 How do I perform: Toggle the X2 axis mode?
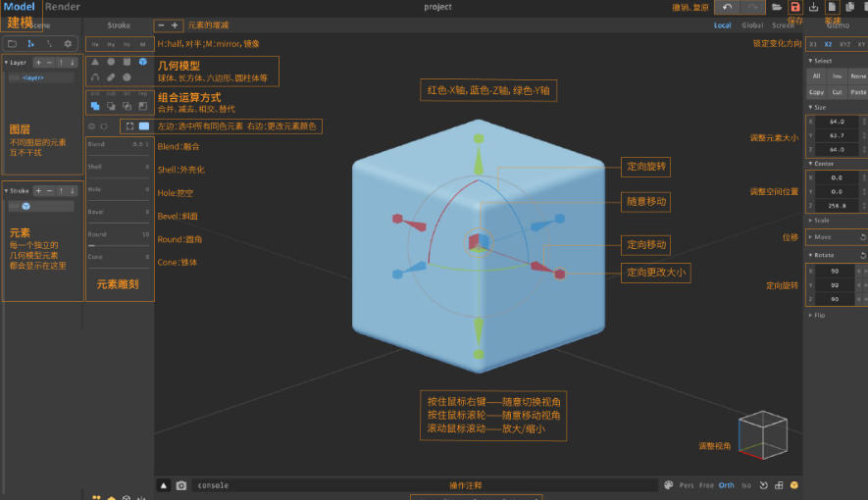pos(829,44)
